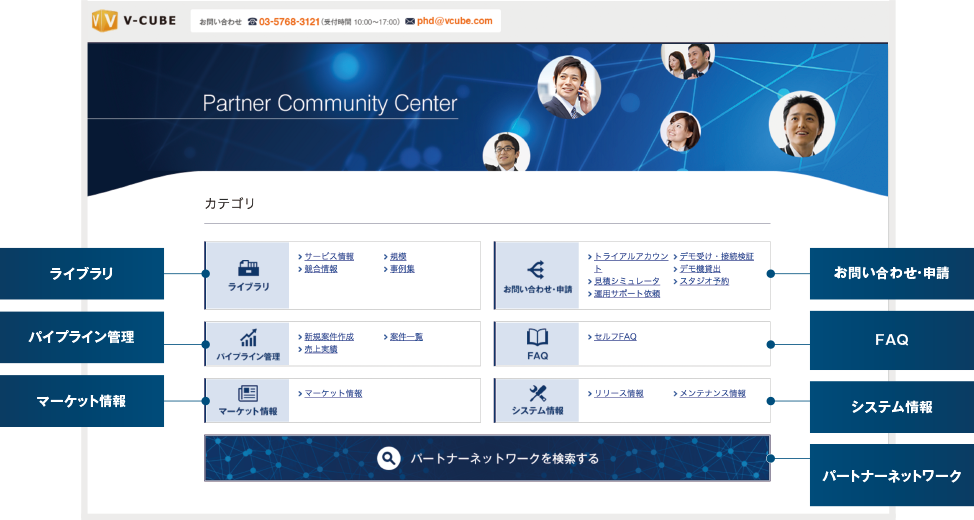974x520 pixels.
Task: Click the V-CUBE logo
Action: tap(134, 21)
